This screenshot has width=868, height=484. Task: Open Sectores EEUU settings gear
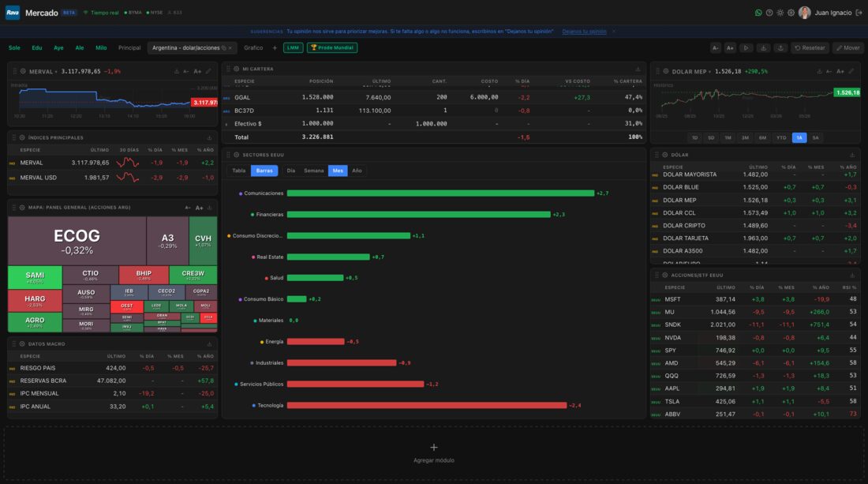(237, 155)
